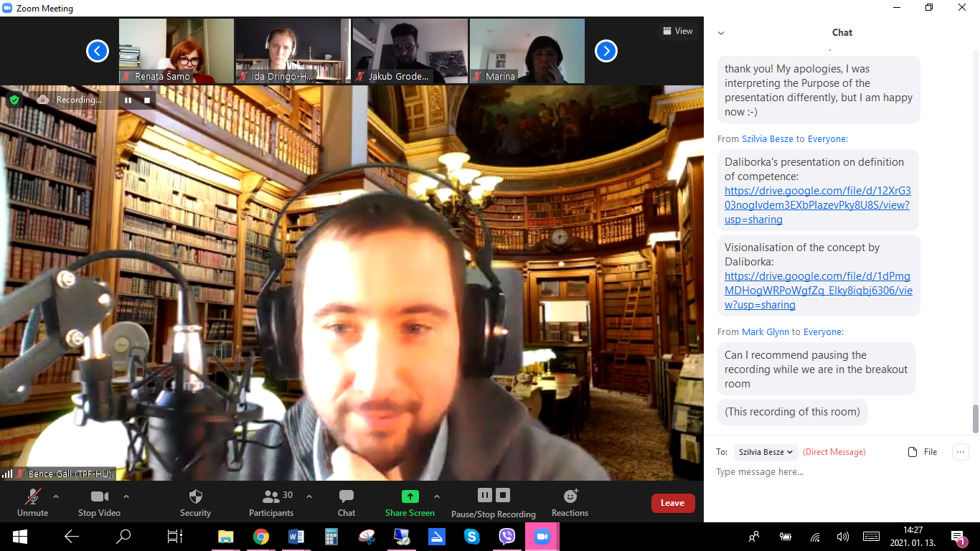Leave the meeting

pyautogui.click(x=672, y=503)
